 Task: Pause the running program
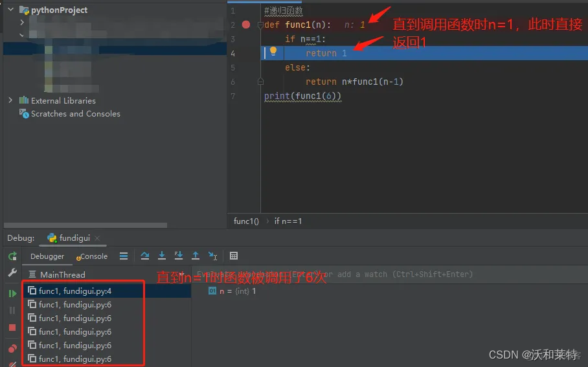coord(12,311)
